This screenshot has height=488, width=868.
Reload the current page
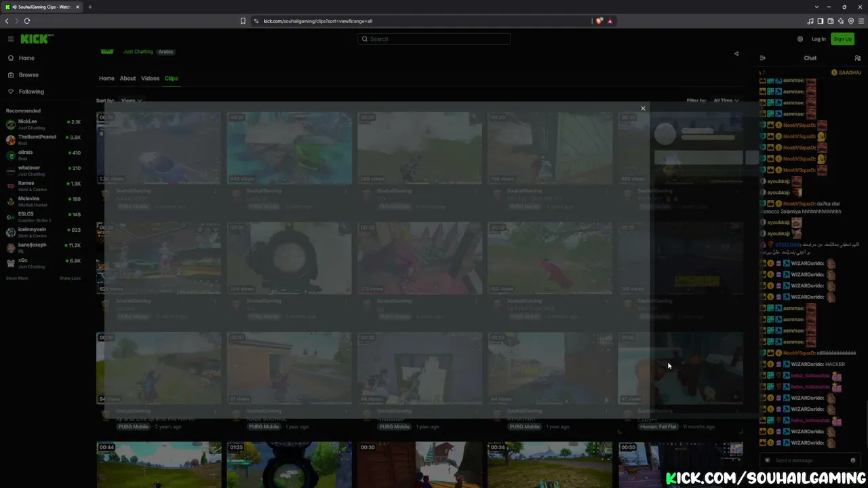pyautogui.click(x=27, y=21)
